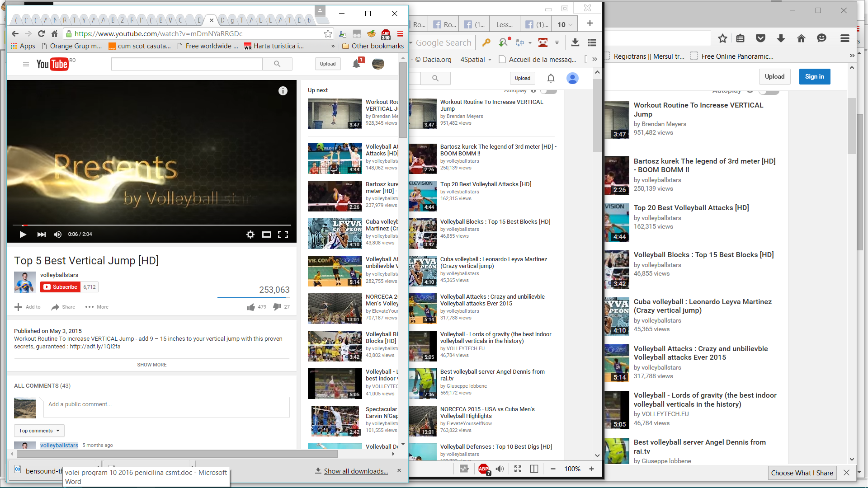Seek on the video progress bar
This screenshot has height=488, width=868.
click(x=151, y=225)
